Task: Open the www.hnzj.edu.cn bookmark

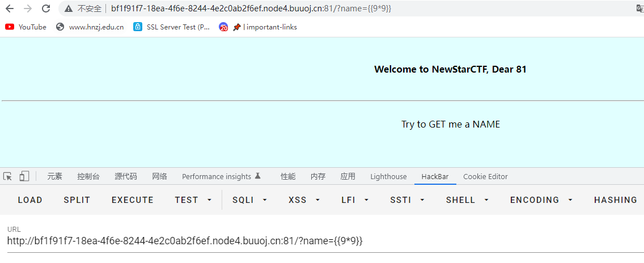Action: pyautogui.click(x=90, y=27)
